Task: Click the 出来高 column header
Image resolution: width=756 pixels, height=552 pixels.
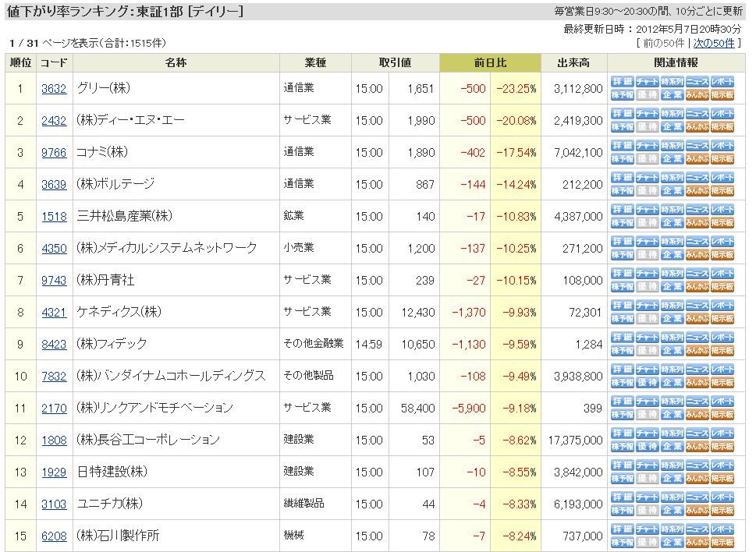Action: (x=573, y=62)
